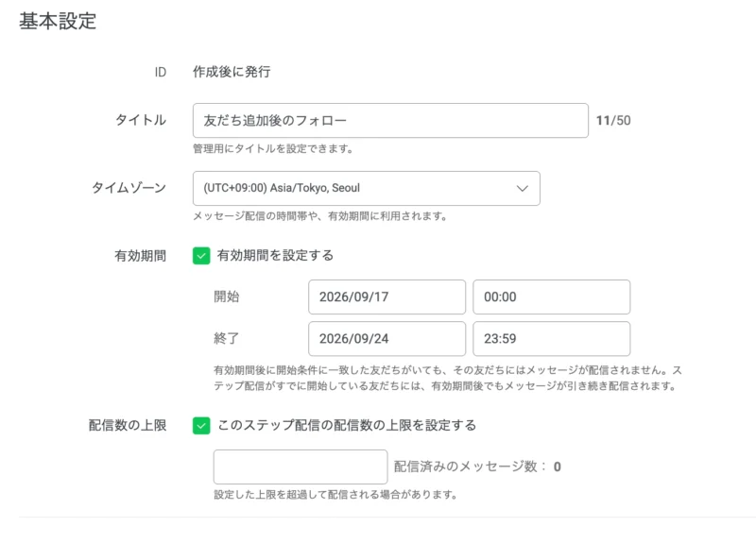Click the メッセージ配信の時間帯や hint text
Image resolution: width=756 pixels, height=543 pixels.
[319, 216]
